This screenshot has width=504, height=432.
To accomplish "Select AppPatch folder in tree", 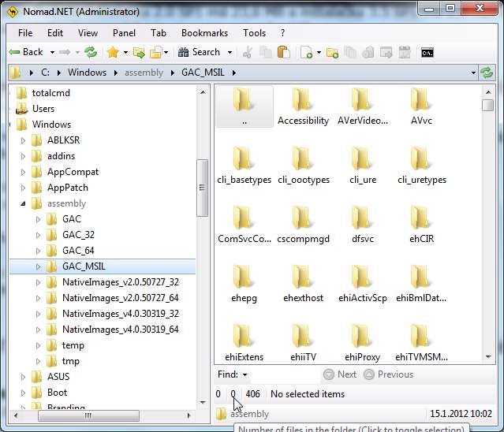I will 68,188.
